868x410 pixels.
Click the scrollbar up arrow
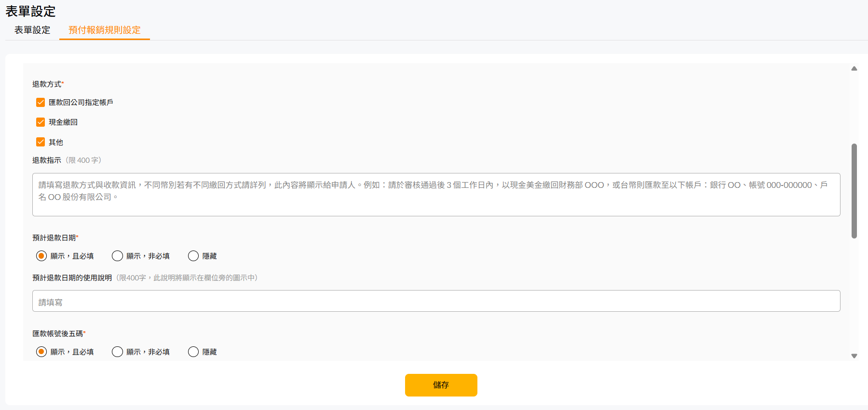[x=854, y=68]
